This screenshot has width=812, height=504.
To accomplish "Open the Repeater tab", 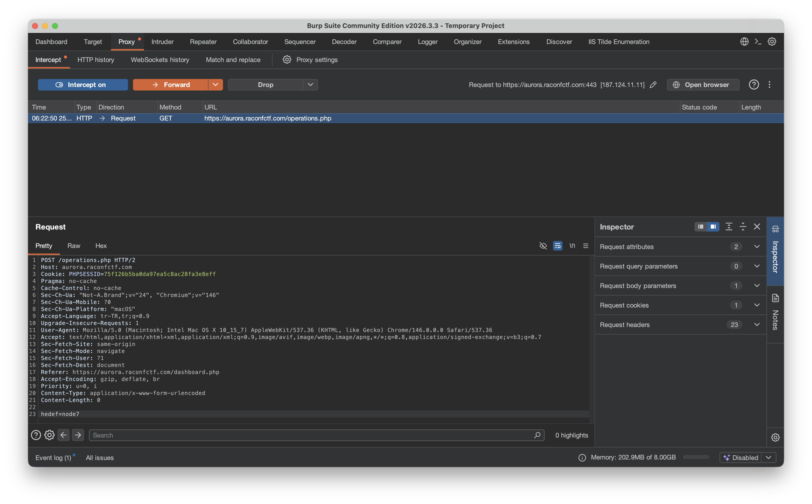I will point(203,42).
